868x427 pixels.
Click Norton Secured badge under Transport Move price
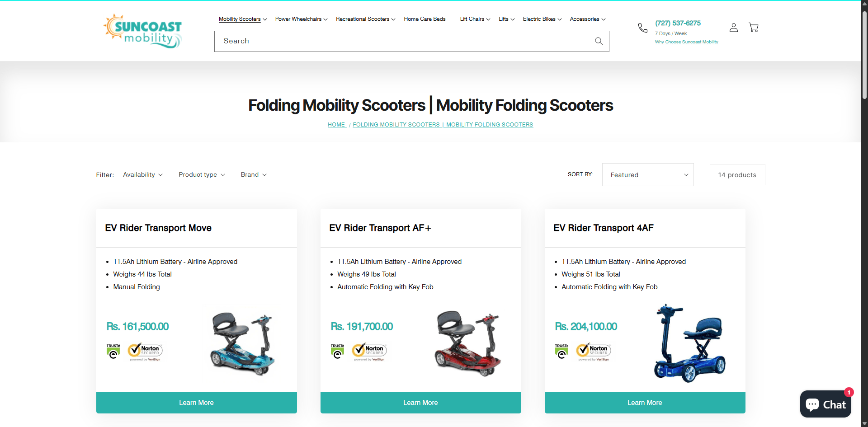pyautogui.click(x=145, y=352)
